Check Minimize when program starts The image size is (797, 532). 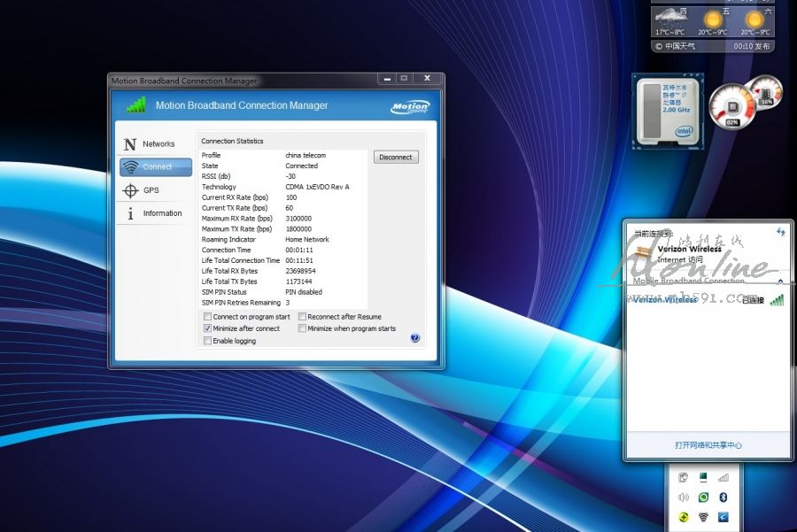[x=303, y=328]
